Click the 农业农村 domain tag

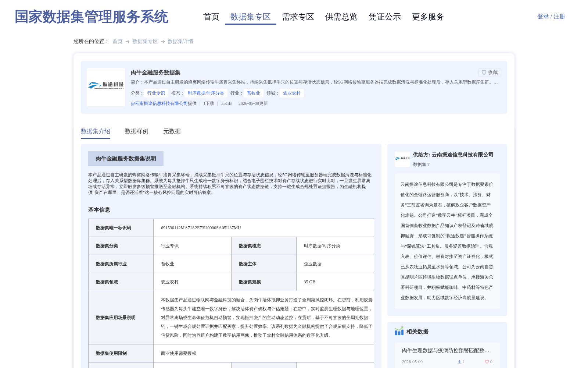pos(292,93)
